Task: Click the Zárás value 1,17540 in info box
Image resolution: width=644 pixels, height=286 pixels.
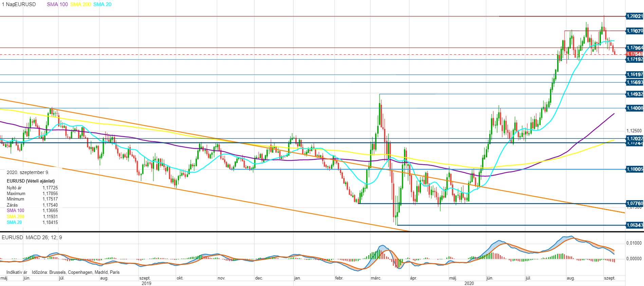Action: click(50, 205)
